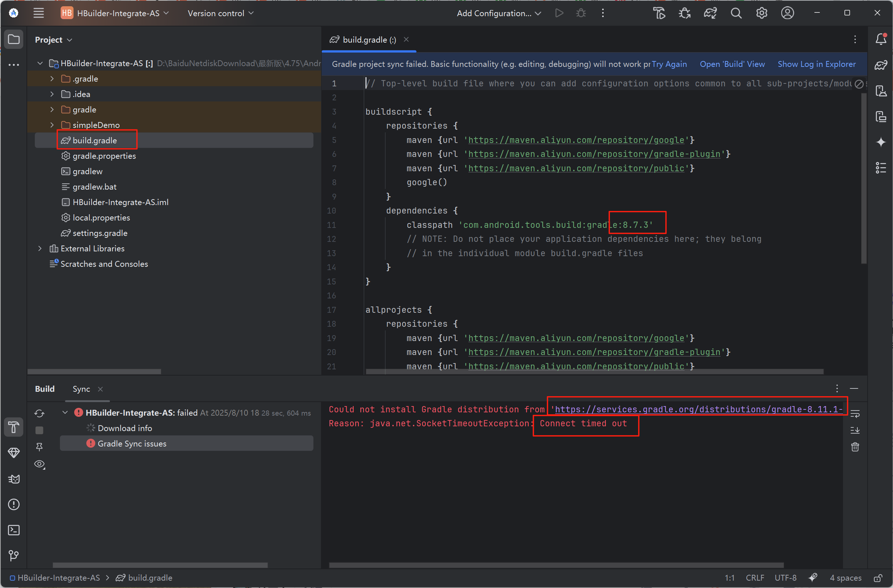
Task: Click Sync Project with Gradle Files icon
Action: pyautogui.click(x=710, y=13)
